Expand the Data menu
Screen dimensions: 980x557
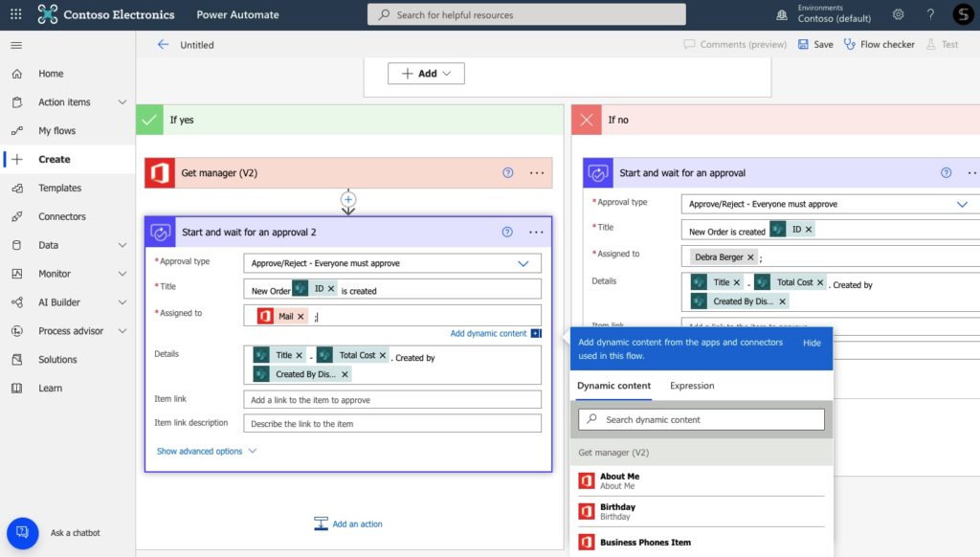(122, 245)
